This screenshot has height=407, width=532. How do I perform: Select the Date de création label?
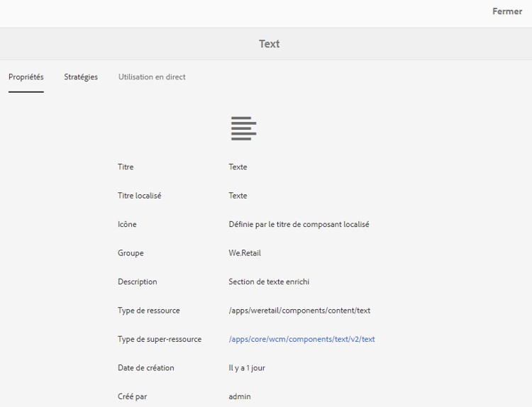click(146, 368)
